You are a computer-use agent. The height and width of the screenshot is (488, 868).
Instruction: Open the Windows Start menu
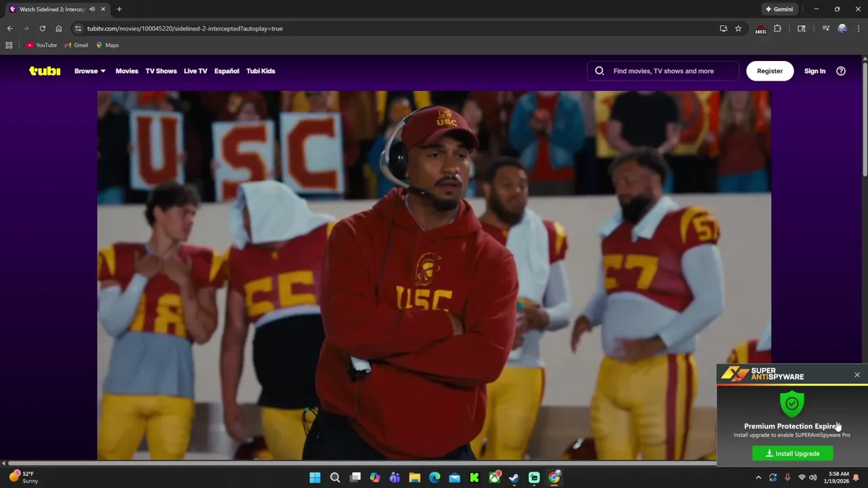tap(315, 478)
